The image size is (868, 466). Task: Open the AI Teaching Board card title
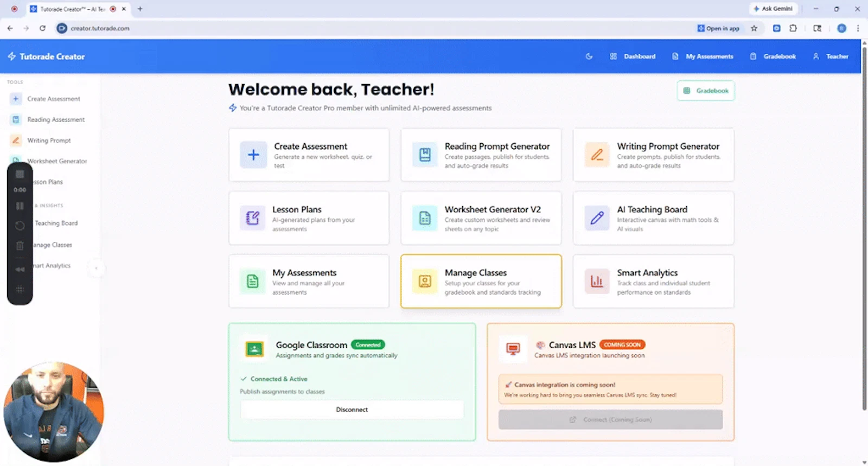click(x=652, y=209)
